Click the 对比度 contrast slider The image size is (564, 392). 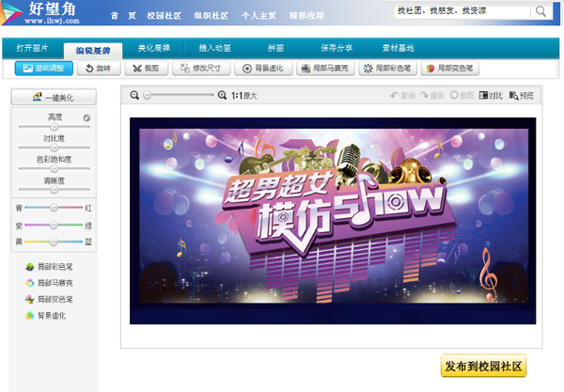click(54, 148)
